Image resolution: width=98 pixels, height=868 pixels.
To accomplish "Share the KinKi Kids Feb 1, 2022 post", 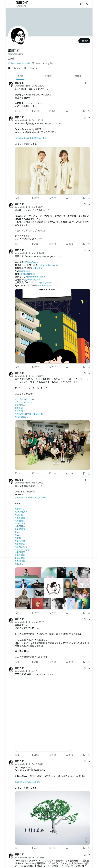I will (x=89, y=198).
